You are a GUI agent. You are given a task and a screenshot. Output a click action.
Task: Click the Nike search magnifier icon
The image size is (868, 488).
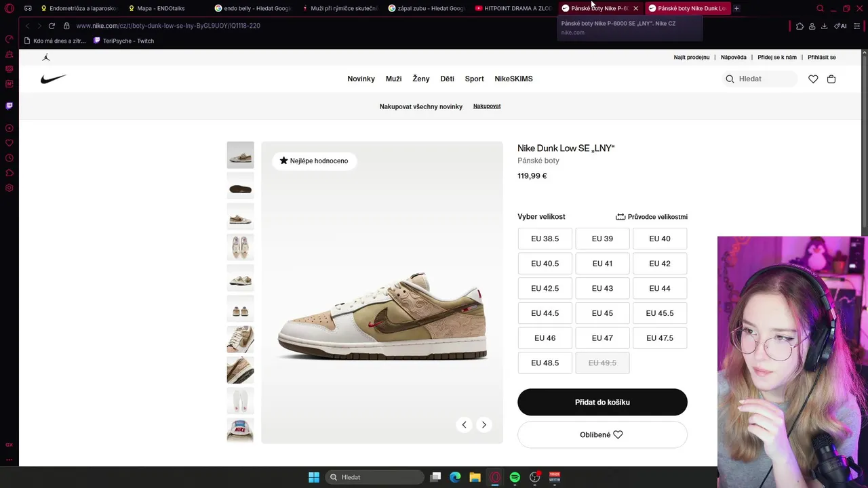click(x=730, y=79)
